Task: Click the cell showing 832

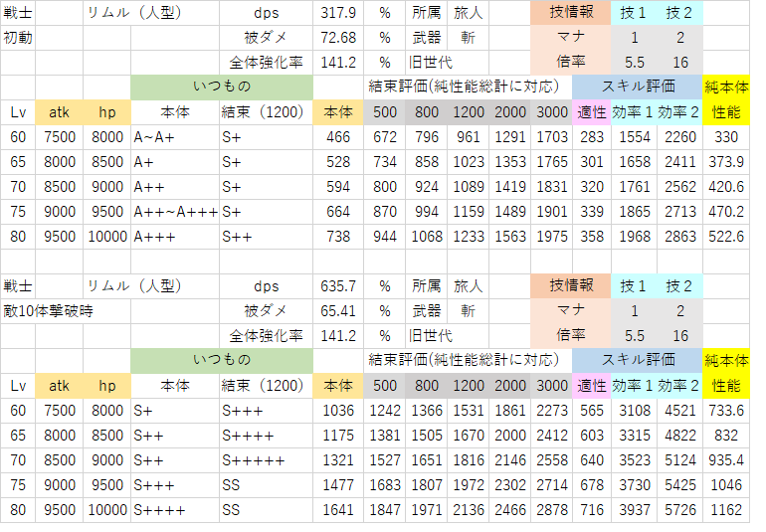Action: [x=726, y=436]
